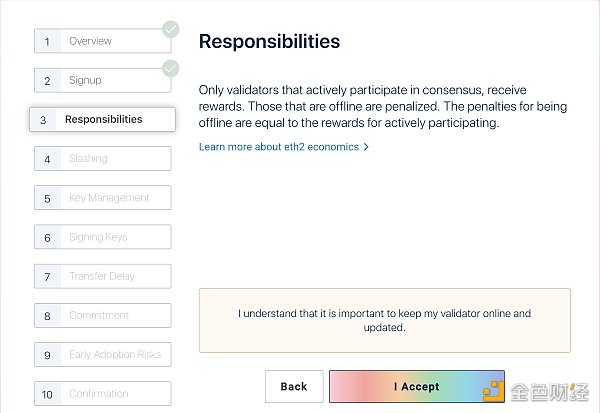Click the I Accept gradient button
This screenshot has height=413, width=600.
[417, 386]
